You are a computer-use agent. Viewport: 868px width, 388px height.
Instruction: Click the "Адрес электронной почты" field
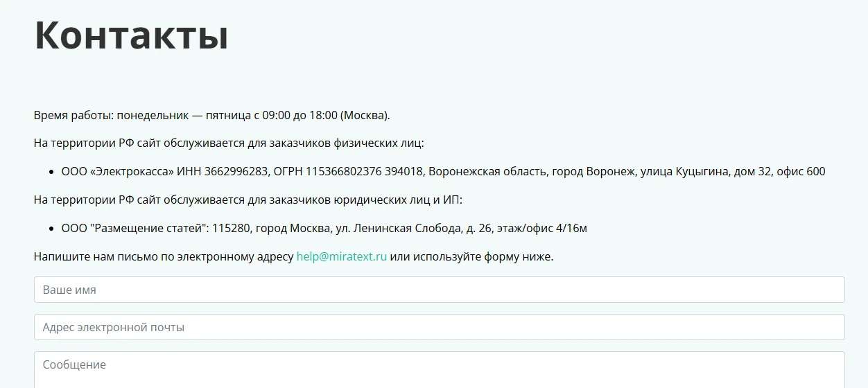(439, 327)
